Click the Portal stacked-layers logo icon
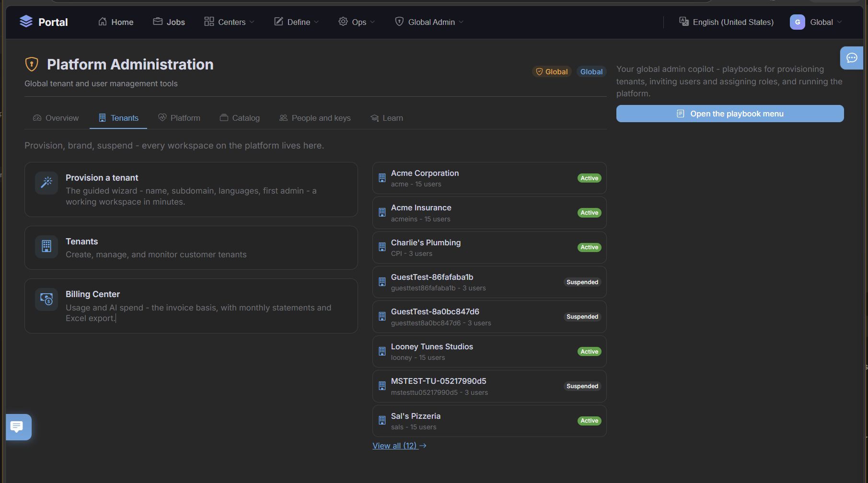Image resolution: width=868 pixels, height=483 pixels. point(26,22)
